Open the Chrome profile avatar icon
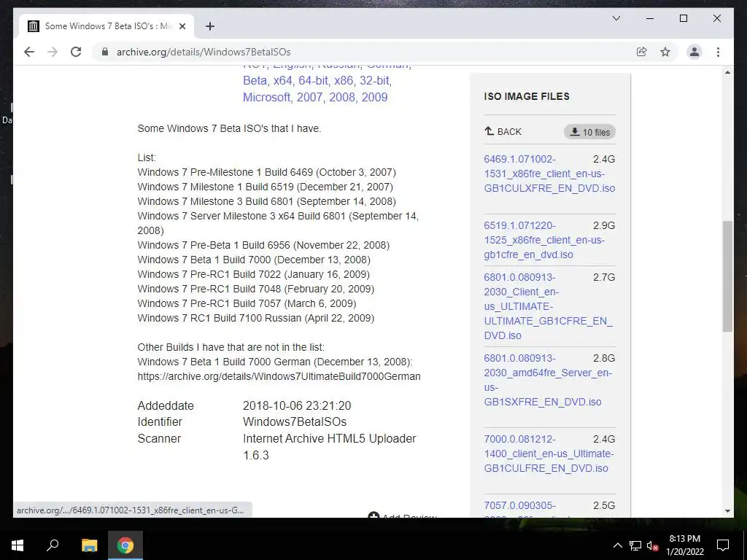This screenshot has height=560, width=747. coord(694,52)
